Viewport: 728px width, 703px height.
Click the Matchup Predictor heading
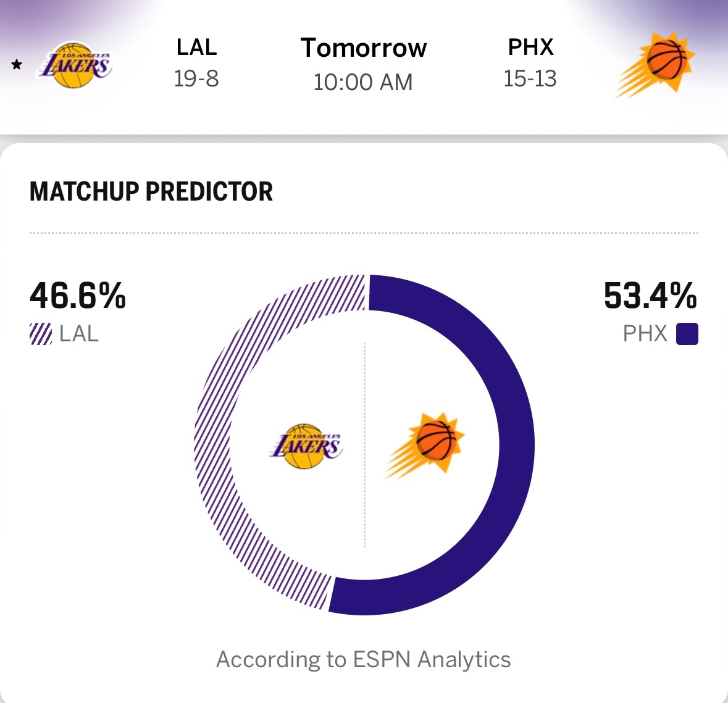pos(151,191)
